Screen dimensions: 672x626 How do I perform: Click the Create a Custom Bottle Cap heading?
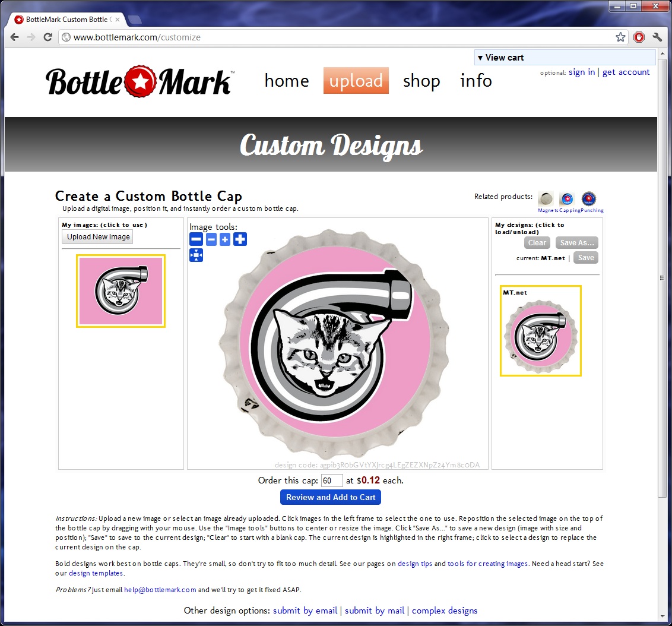click(148, 196)
